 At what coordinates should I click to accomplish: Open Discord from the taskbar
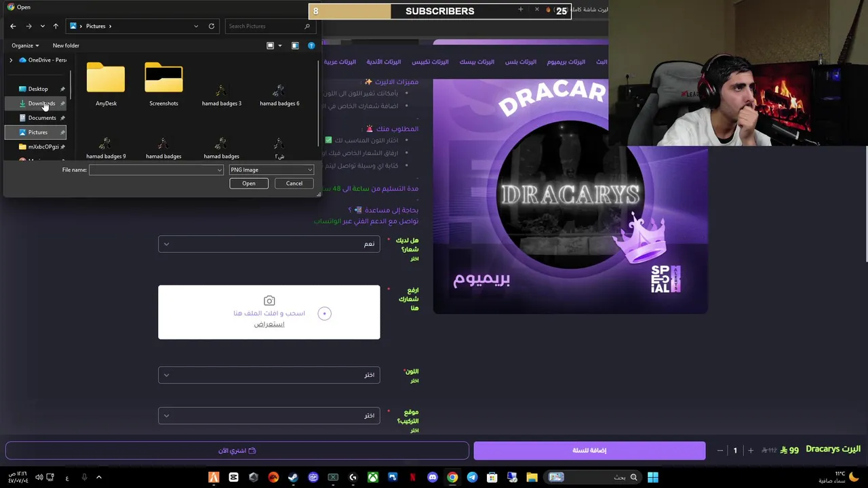click(433, 477)
